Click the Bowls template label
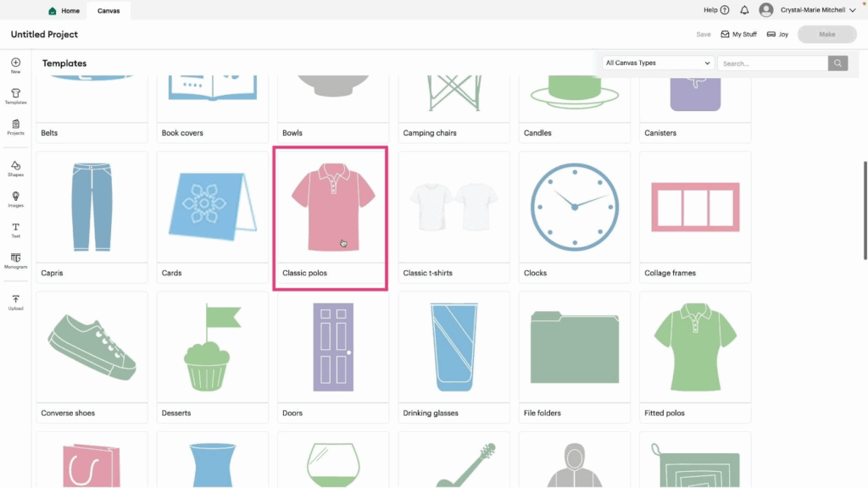 pyautogui.click(x=292, y=133)
